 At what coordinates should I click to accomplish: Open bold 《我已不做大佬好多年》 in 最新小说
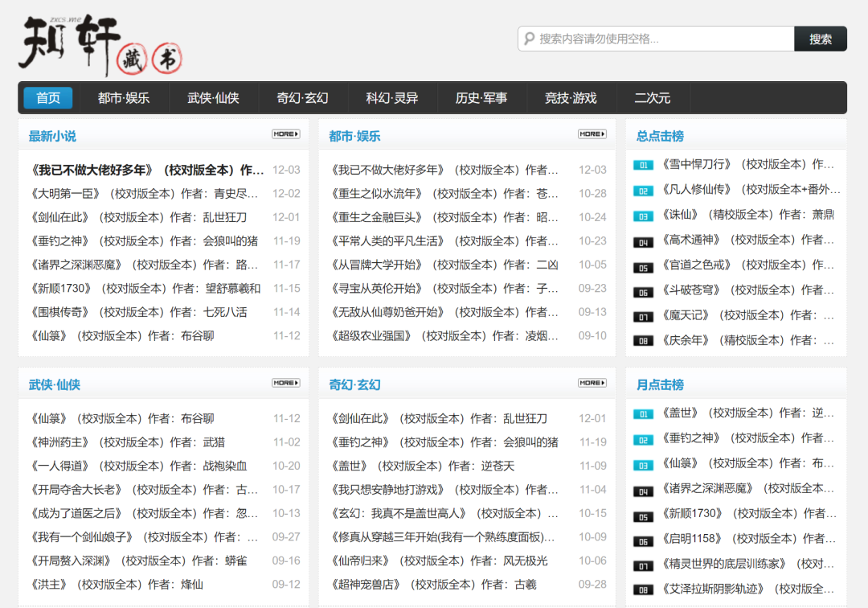(147, 170)
